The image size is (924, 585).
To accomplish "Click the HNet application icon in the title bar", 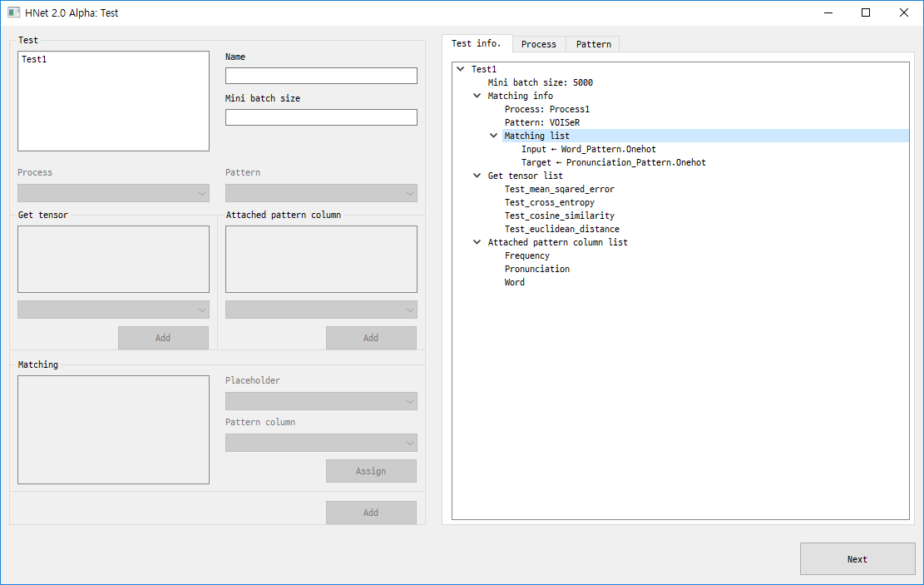I will tap(13, 12).
